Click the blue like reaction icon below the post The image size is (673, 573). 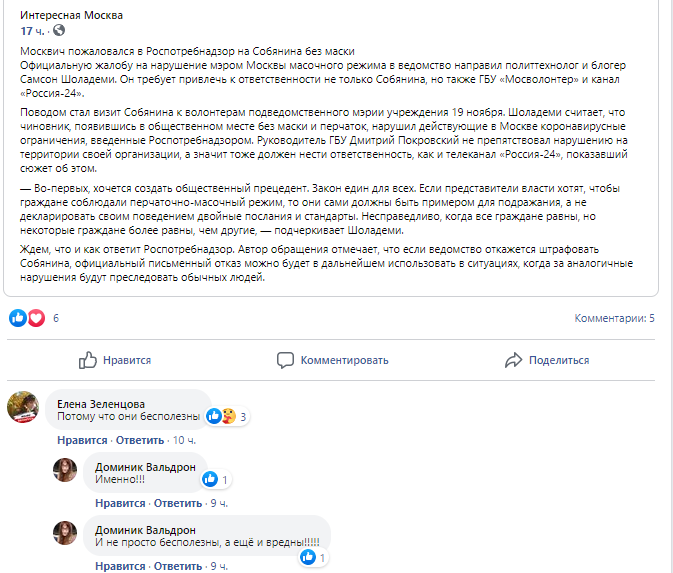click(18, 318)
